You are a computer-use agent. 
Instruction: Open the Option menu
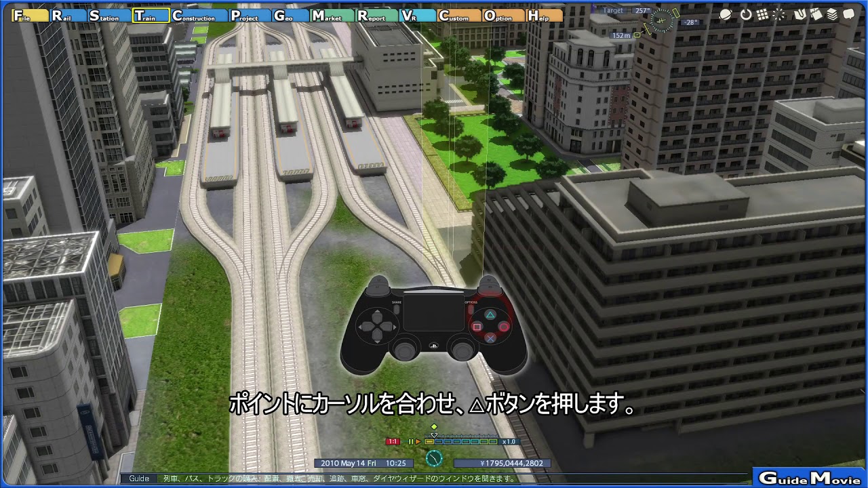click(x=504, y=16)
